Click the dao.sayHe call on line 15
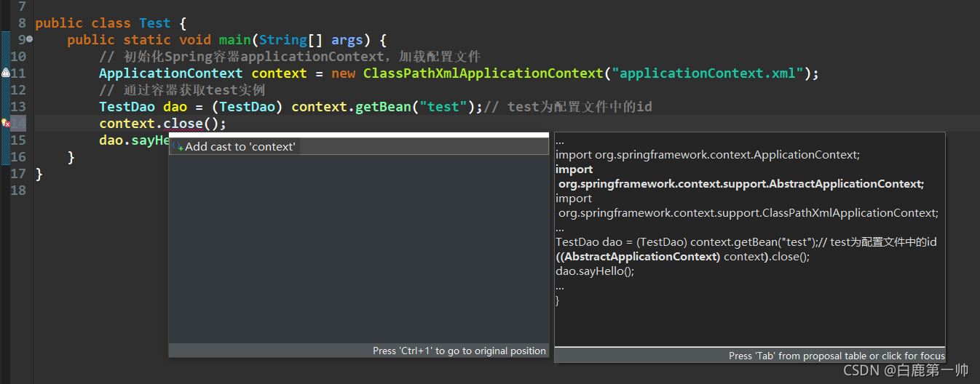Screen dimensions: 980x384 point(134,140)
